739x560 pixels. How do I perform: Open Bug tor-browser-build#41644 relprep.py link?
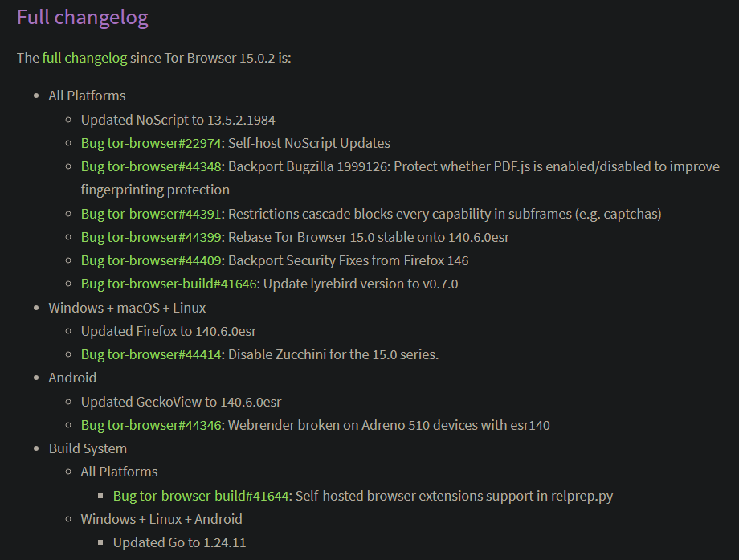tap(202, 496)
